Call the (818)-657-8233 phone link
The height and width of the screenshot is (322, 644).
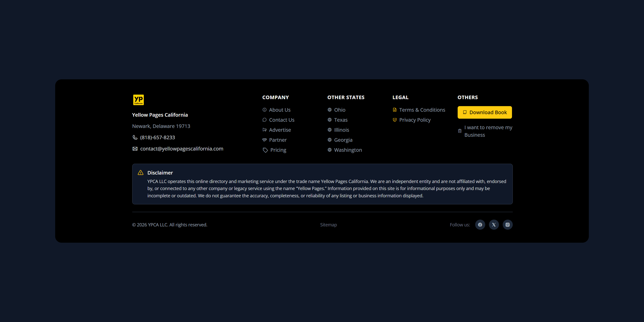157,137
